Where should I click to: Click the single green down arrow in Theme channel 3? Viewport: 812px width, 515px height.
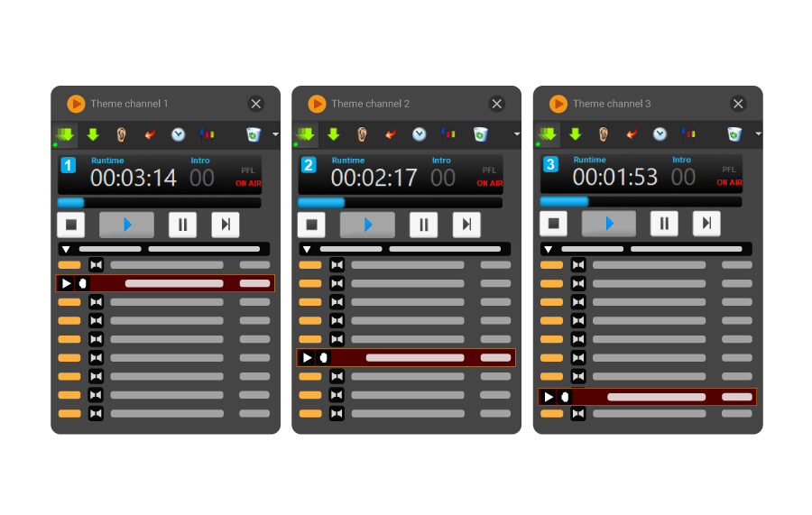[x=576, y=134]
